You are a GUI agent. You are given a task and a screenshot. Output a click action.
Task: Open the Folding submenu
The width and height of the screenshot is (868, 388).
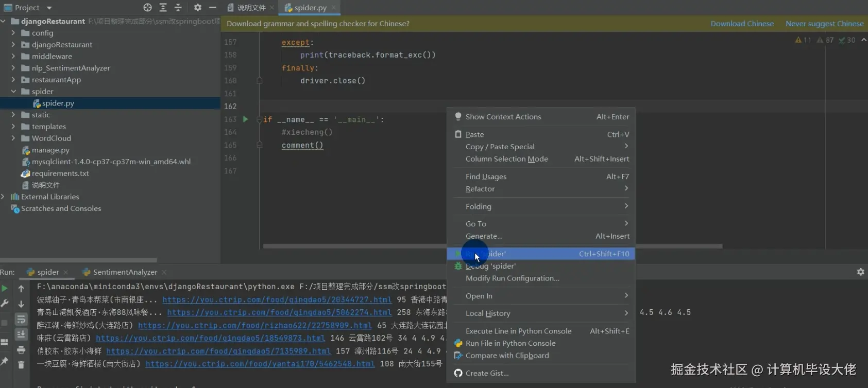[541, 206]
